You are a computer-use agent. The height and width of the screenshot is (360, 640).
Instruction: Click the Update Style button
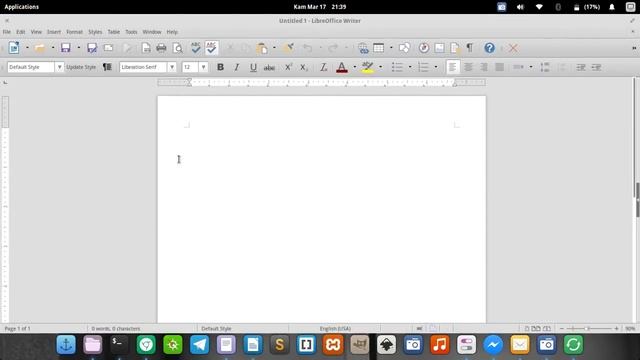pos(81,67)
